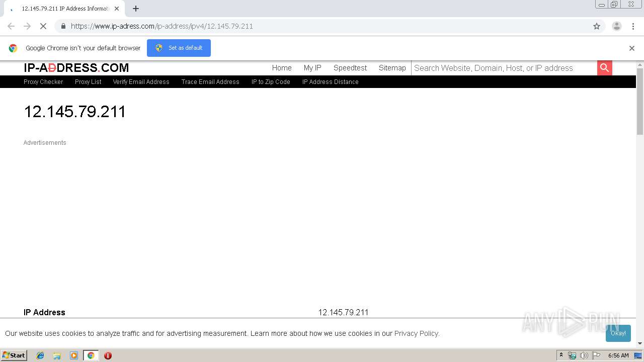The height and width of the screenshot is (362, 644).
Task: Open Proxy List link
Action: (x=88, y=82)
